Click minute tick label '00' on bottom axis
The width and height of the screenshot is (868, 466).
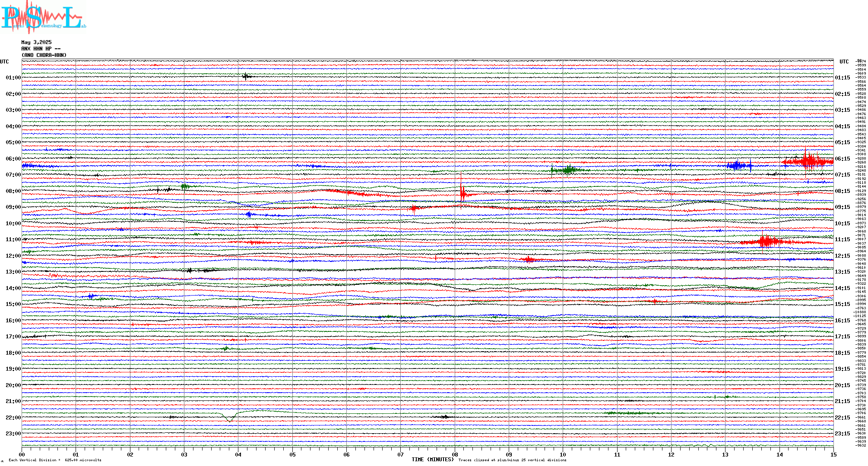click(22, 454)
